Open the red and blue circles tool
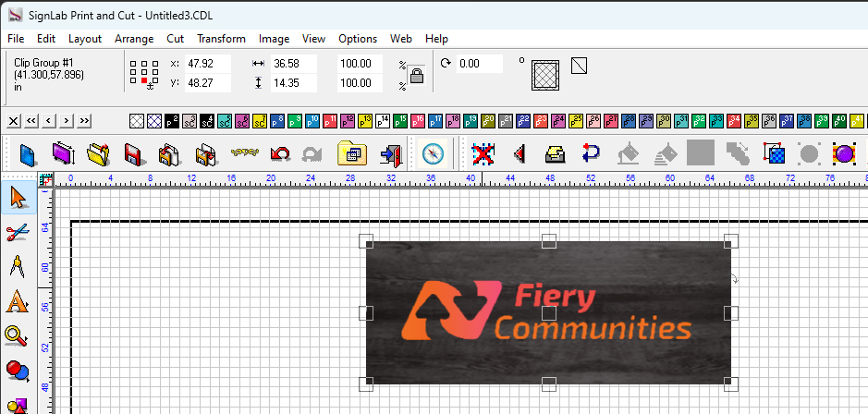The width and height of the screenshot is (868, 414). point(18,371)
